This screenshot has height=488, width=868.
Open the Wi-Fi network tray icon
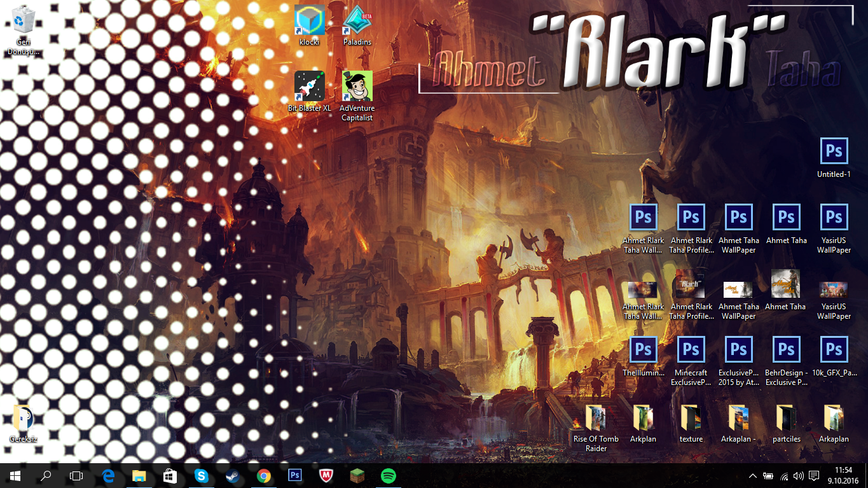(x=783, y=475)
